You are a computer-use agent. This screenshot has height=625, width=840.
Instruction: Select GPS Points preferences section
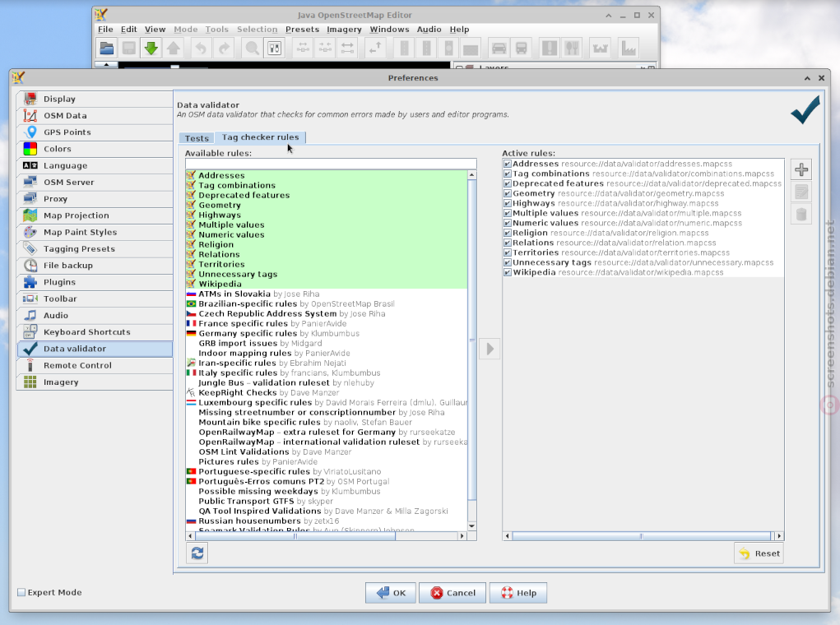pos(95,132)
